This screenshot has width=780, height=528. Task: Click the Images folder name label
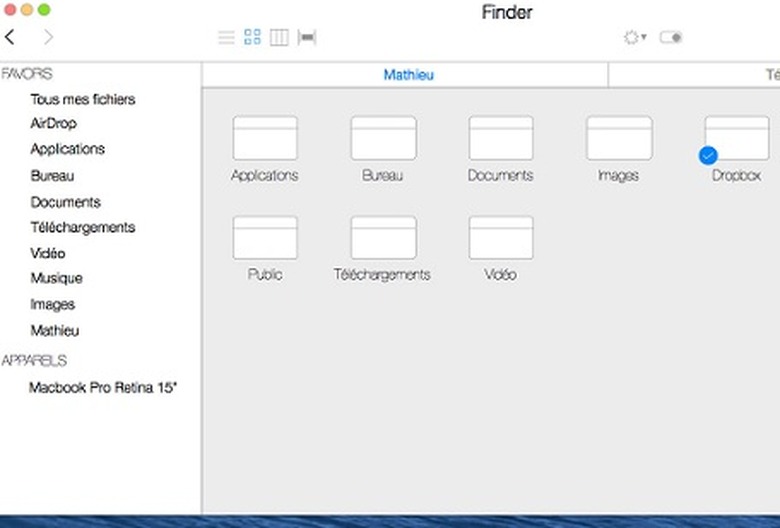pyautogui.click(x=618, y=175)
